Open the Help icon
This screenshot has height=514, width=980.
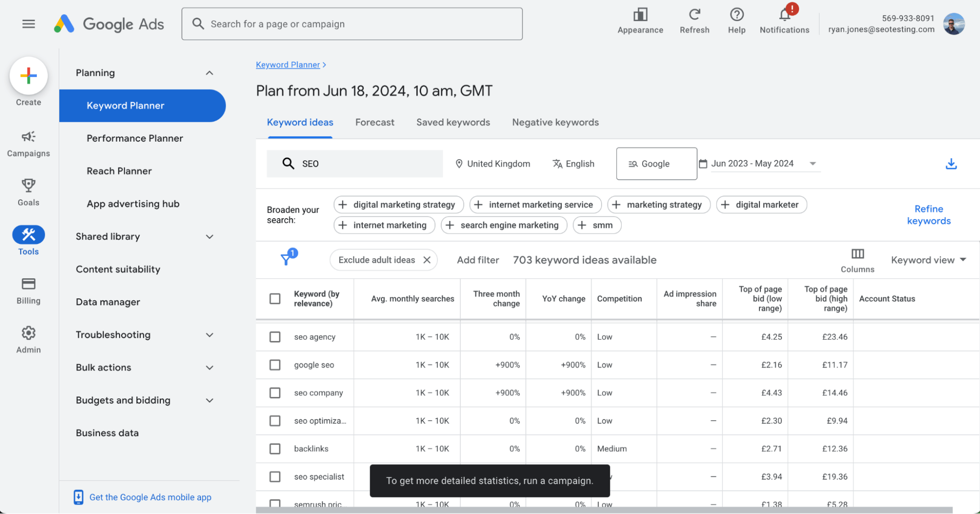point(736,15)
